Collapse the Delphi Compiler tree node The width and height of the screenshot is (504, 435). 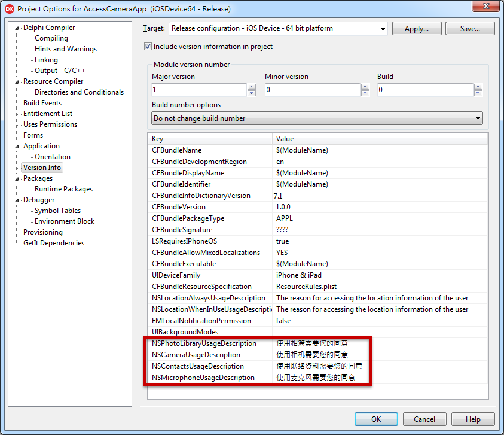(17, 28)
